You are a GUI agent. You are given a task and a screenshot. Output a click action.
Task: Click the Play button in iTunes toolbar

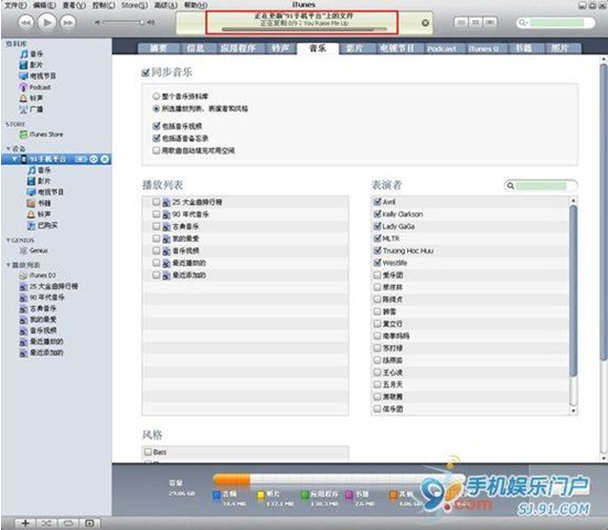tap(47, 22)
